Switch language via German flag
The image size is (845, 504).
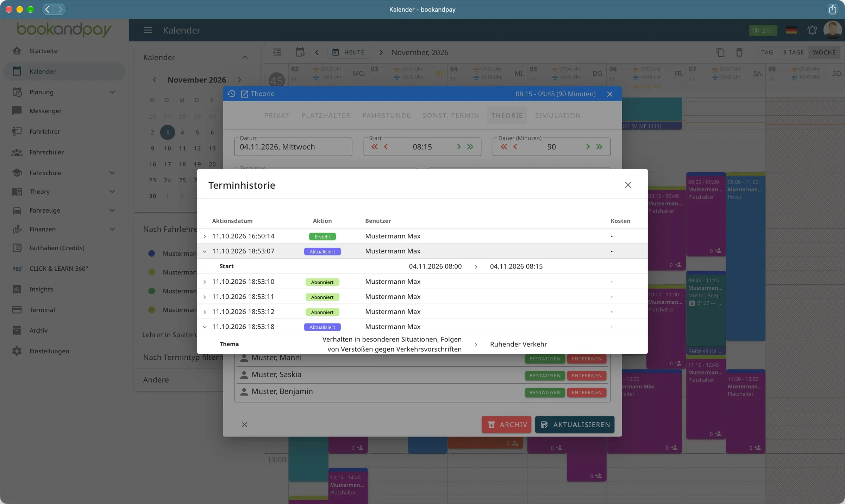click(791, 30)
